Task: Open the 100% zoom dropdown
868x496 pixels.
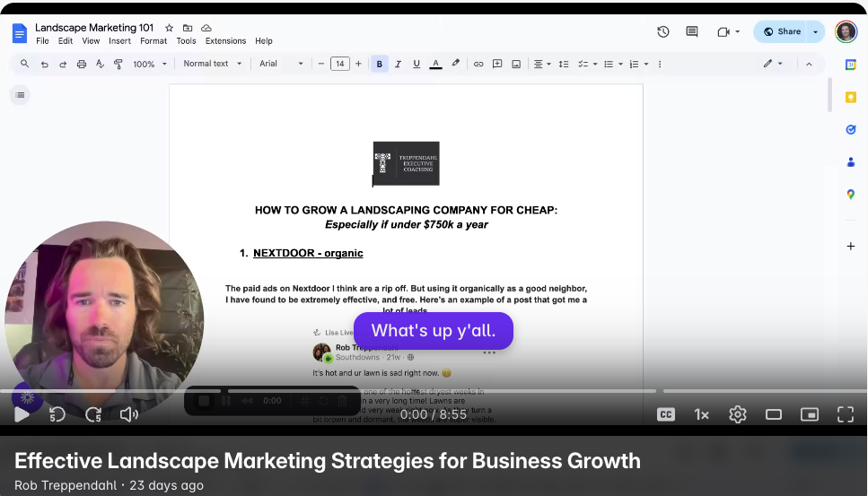Action: click(x=150, y=65)
